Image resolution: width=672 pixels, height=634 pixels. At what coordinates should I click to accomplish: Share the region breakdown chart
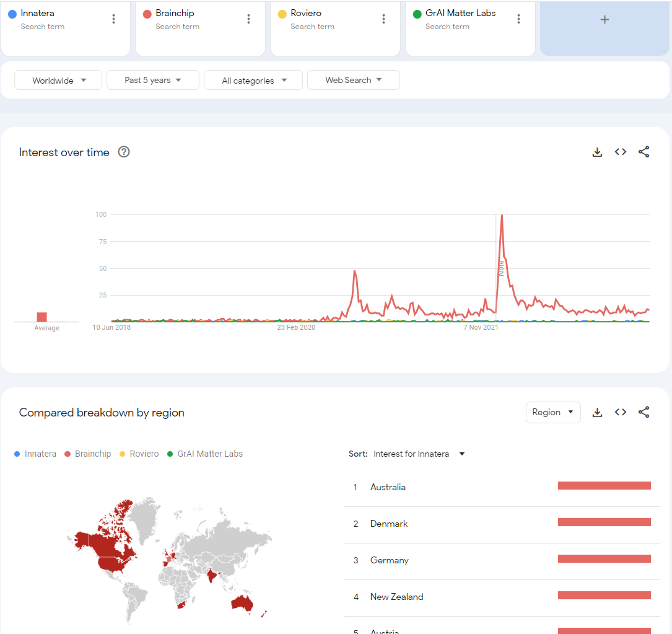click(x=644, y=412)
